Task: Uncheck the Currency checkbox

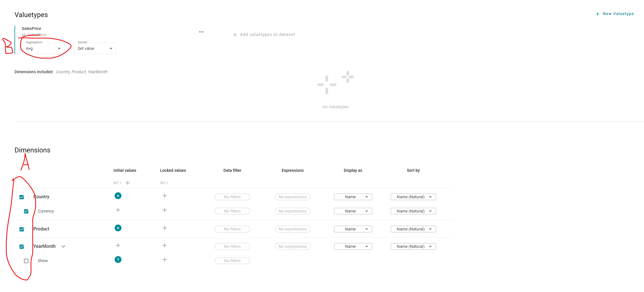Action: tap(26, 211)
